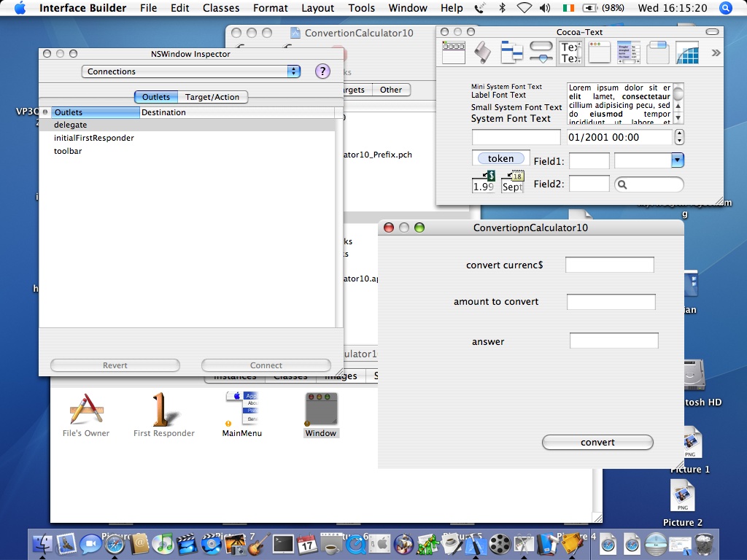Viewport: 747px width, 560px height.
Task: Select the Cocoa-Windows palette icon
Action: (600, 52)
